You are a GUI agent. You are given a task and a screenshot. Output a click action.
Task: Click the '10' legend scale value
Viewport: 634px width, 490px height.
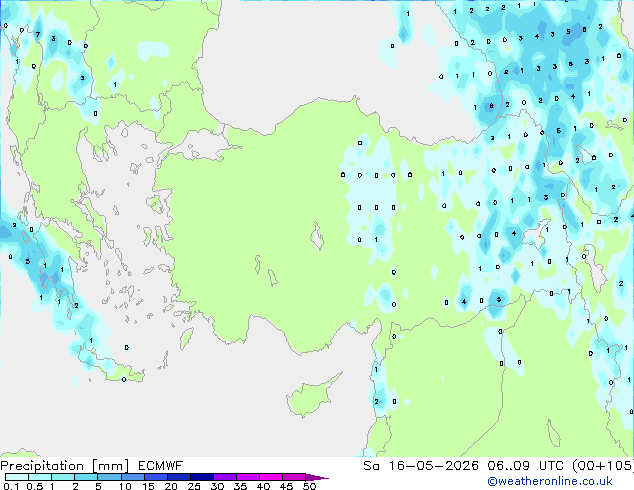coord(125,486)
